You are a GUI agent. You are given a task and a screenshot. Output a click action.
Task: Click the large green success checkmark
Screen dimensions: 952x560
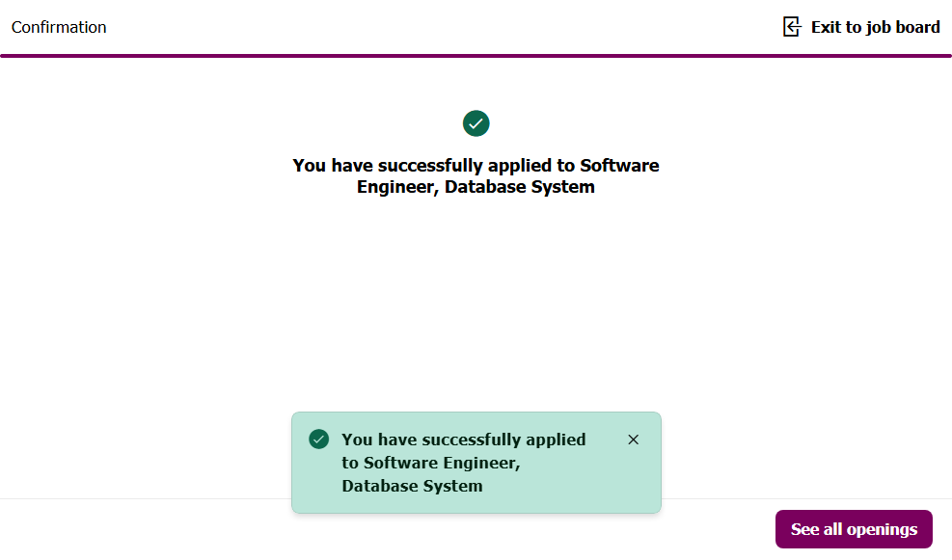click(x=476, y=123)
